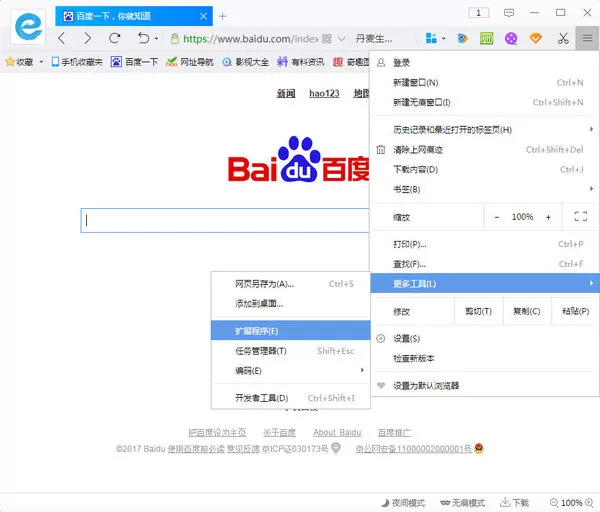Select 网页另存为(A)... submenu item
The width and height of the screenshot is (600, 512).
point(291,284)
